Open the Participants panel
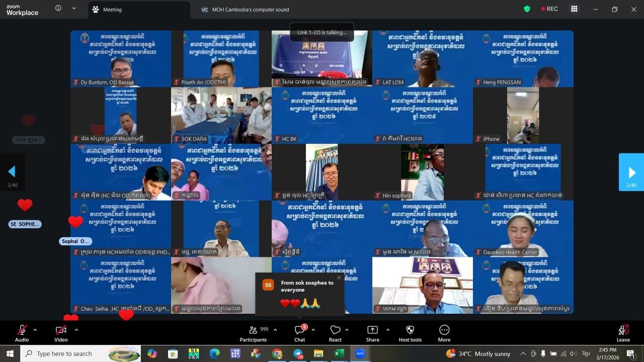Screen dimensions: 644x362 coord(253,333)
